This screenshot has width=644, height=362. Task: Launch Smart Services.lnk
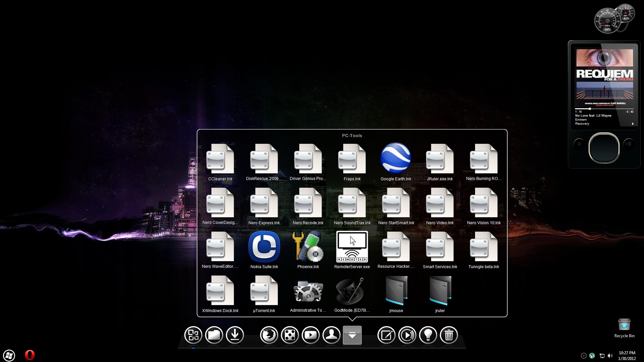click(x=440, y=250)
